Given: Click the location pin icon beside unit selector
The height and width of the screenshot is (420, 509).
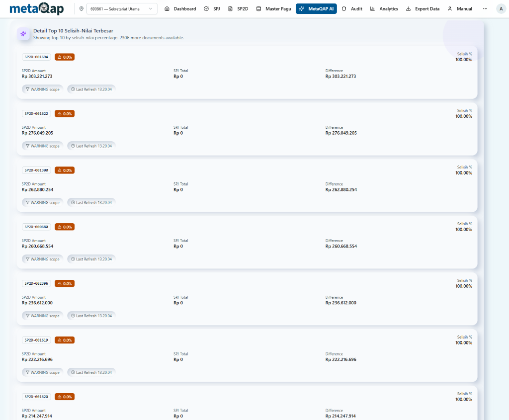Looking at the screenshot, I should pyautogui.click(x=81, y=8).
